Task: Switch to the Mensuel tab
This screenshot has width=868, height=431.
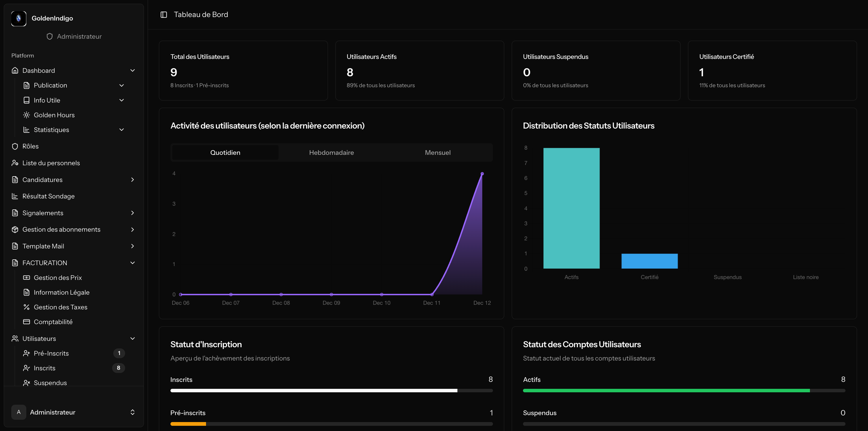Action: [438, 153]
